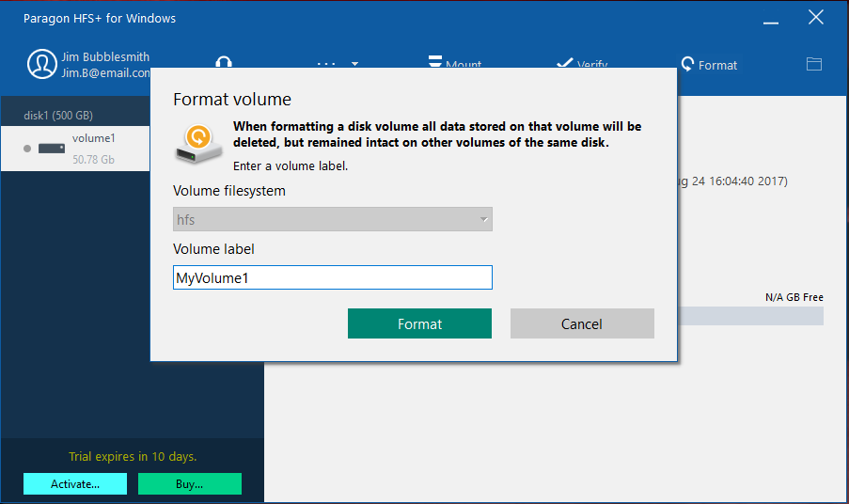Click the user account avatar icon

pyautogui.click(x=42, y=64)
